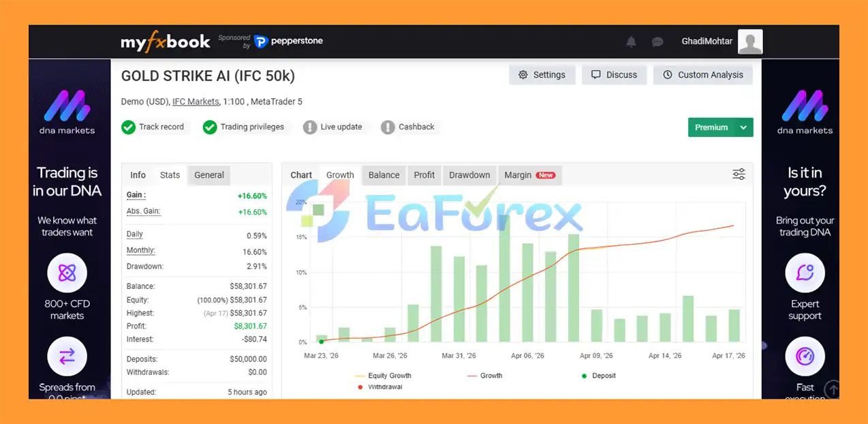The width and height of the screenshot is (868, 424).
Task: Follow the IFC Markets link
Action: tap(196, 102)
